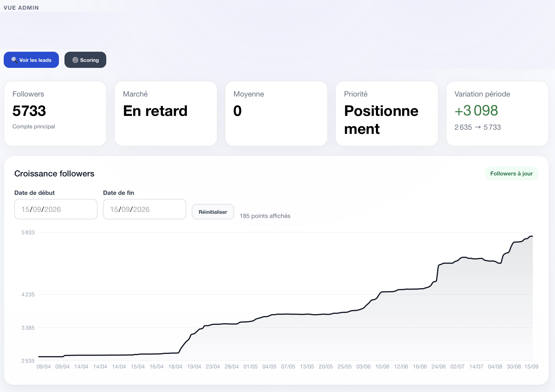The image size is (555, 392).
Task: Click the Compte principal subtitle
Action: pyautogui.click(x=34, y=127)
